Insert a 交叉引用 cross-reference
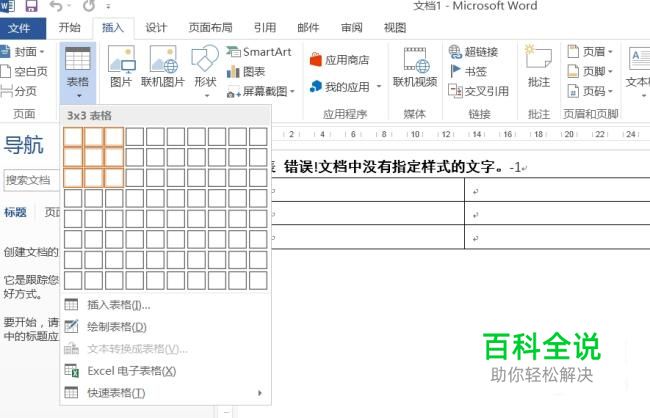The image size is (650, 418). coord(479,91)
